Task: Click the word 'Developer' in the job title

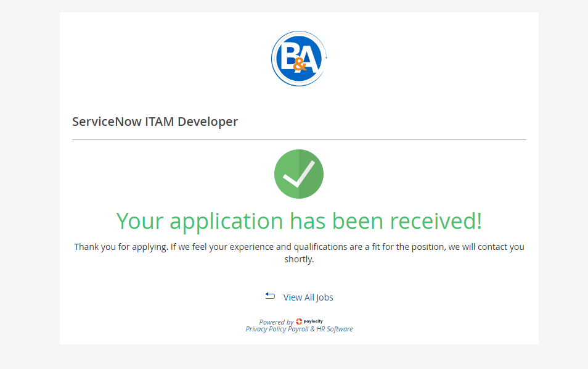Action: pos(208,122)
